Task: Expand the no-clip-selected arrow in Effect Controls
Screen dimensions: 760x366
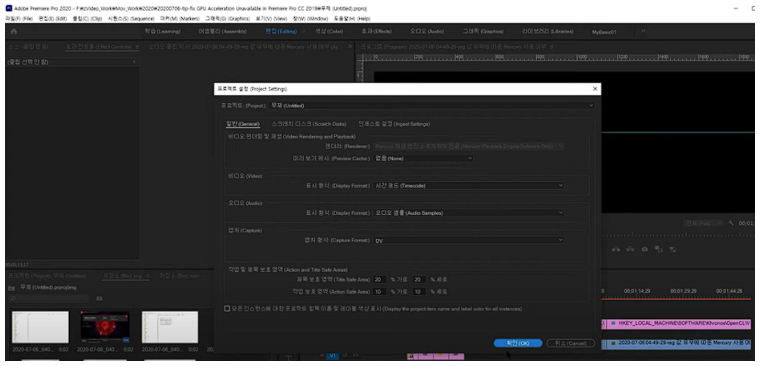Action: [133, 62]
